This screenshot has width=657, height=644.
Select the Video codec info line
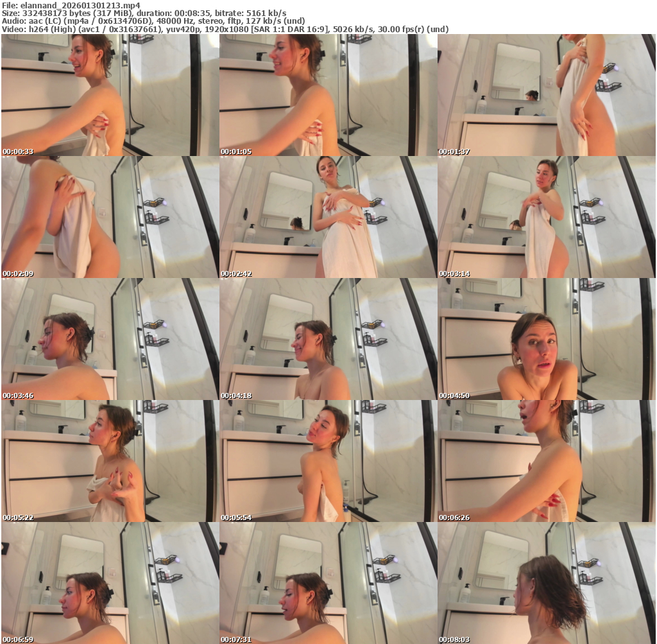pyautogui.click(x=225, y=29)
